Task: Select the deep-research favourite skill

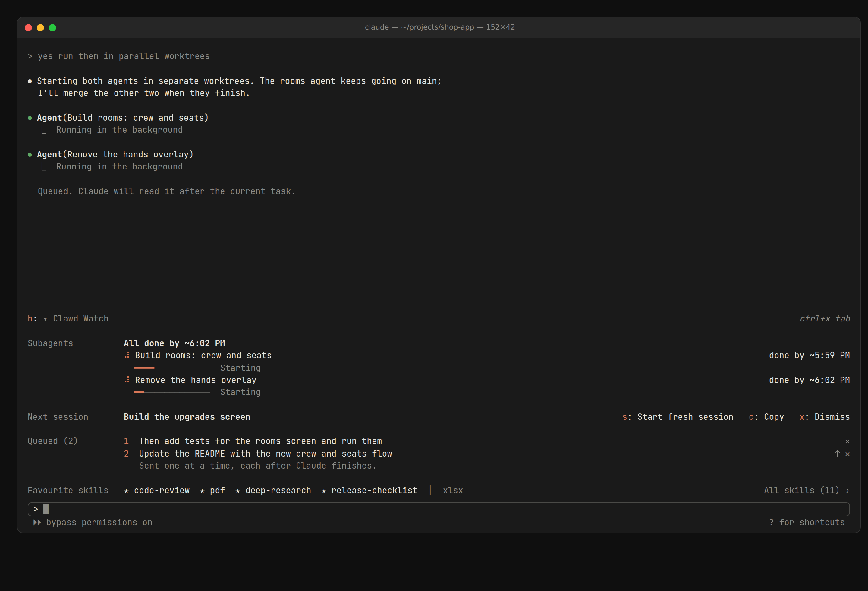Action: 273,491
